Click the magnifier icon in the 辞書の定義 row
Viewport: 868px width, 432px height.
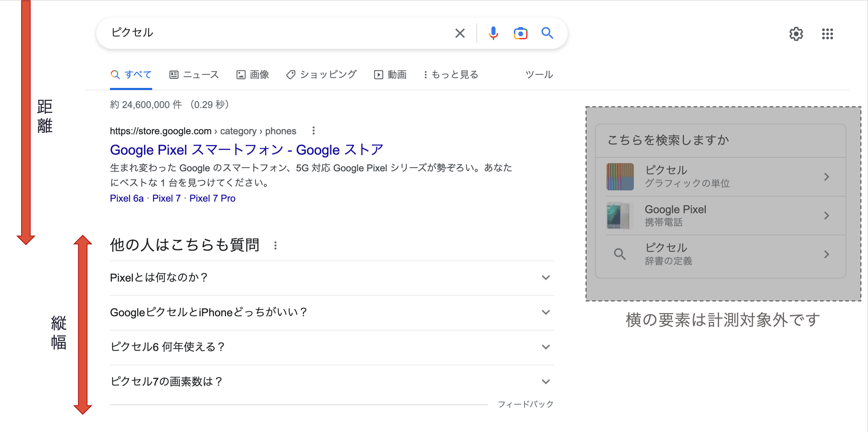(620, 254)
